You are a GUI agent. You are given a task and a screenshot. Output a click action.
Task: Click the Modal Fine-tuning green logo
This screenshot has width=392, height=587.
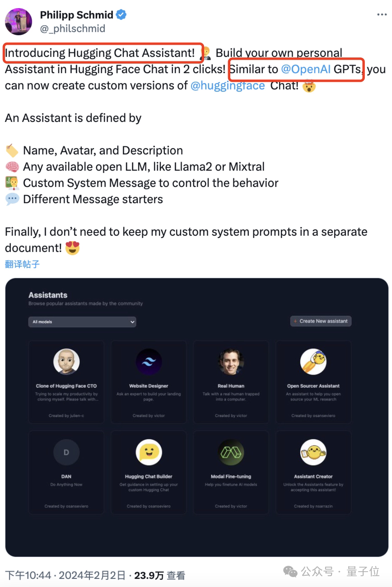[x=231, y=452]
